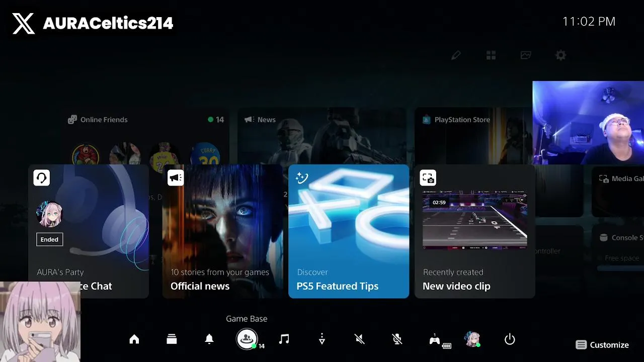Click the 14 online friends count
Image resolution: width=644 pixels, height=362 pixels.
pyautogui.click(x=216, y=120)
